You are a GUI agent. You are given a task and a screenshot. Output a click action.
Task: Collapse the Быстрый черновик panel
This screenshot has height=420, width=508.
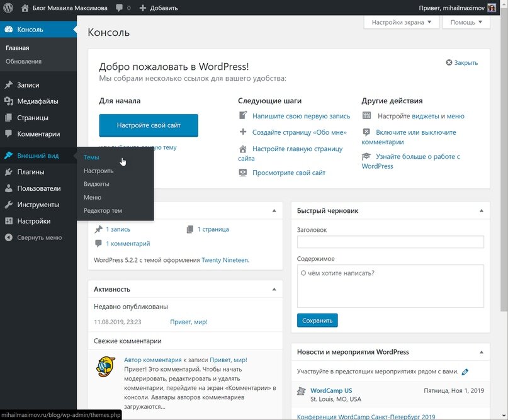coord(482,211)
